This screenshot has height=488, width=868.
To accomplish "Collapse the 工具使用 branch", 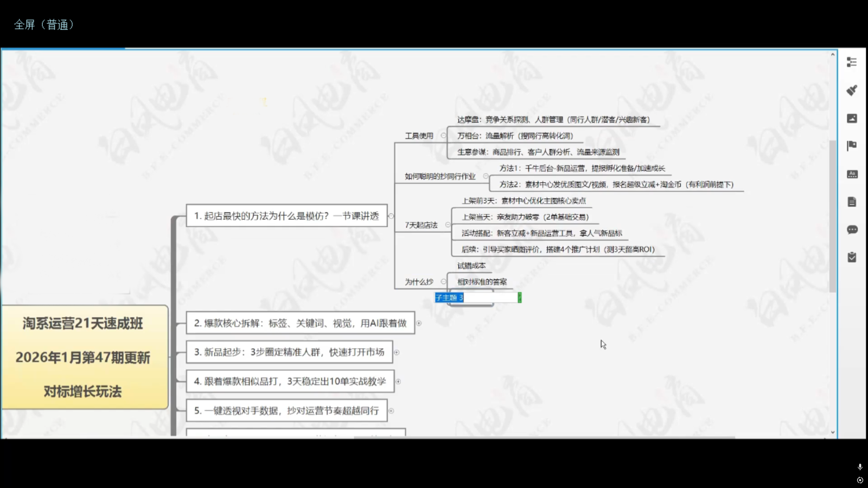I will 444,135.
